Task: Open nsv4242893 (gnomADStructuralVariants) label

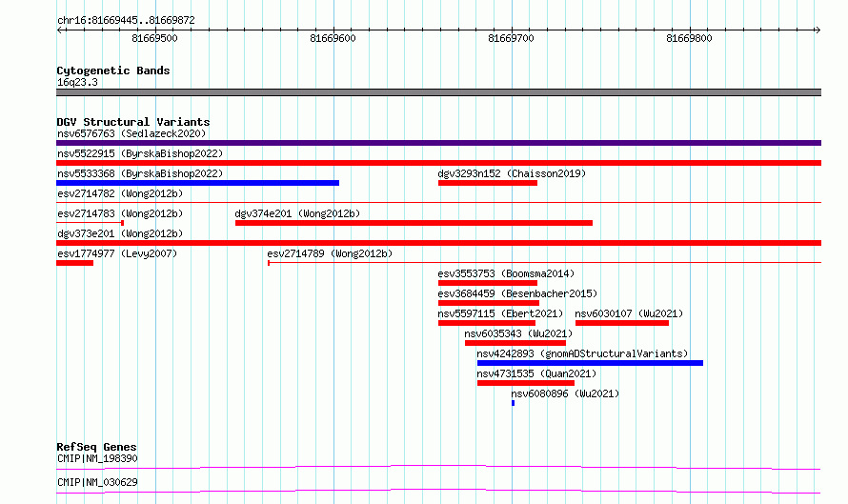Action: coord(582,353)
